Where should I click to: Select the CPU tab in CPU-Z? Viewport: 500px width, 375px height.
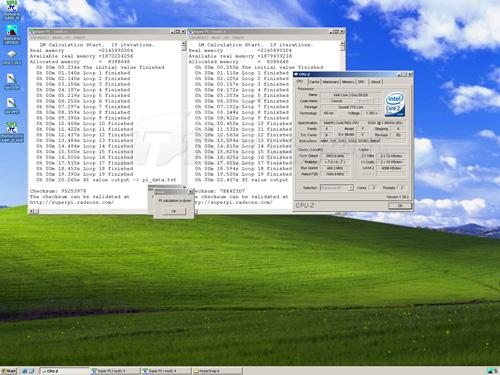tap(300, 81)
